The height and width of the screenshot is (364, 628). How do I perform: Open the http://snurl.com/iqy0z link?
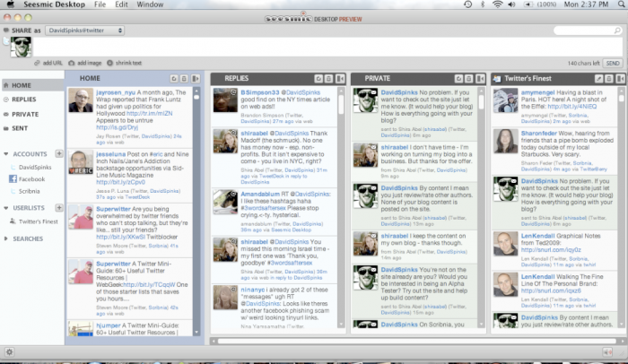point(551,249)
